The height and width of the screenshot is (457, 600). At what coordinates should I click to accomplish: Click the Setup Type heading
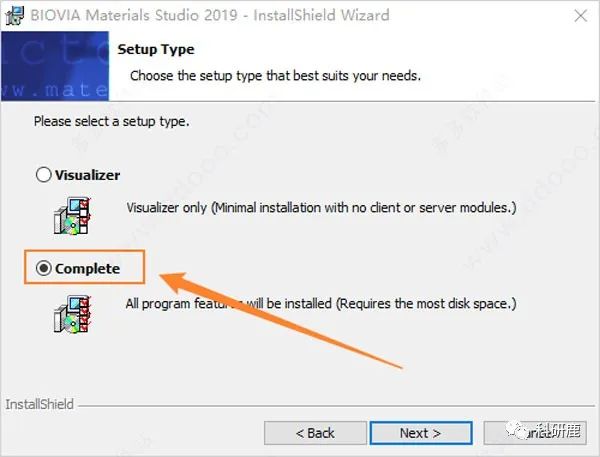pos(156,49)
